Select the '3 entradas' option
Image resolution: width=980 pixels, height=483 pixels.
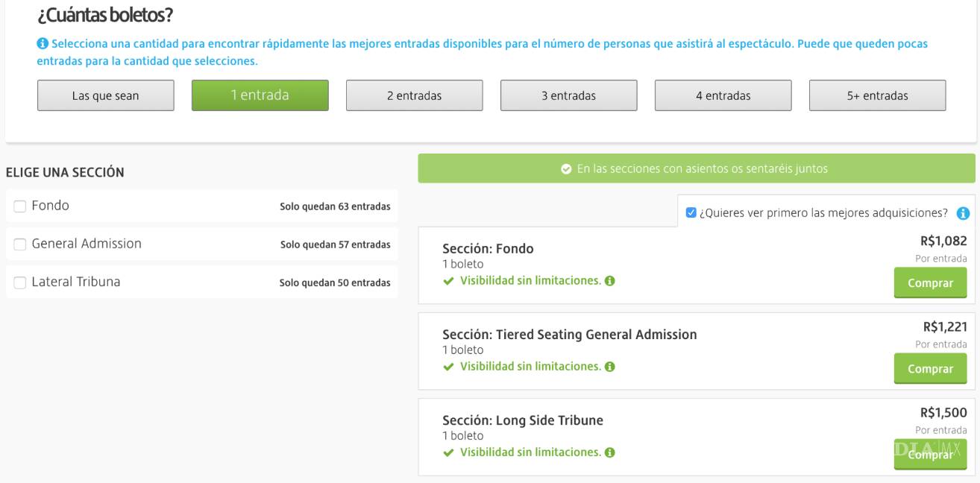tap(568, 95)
